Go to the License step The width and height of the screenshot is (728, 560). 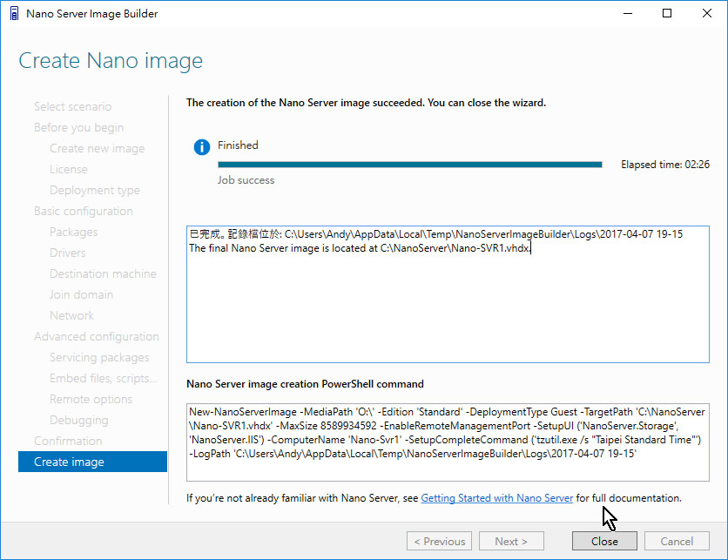[68, 169]
